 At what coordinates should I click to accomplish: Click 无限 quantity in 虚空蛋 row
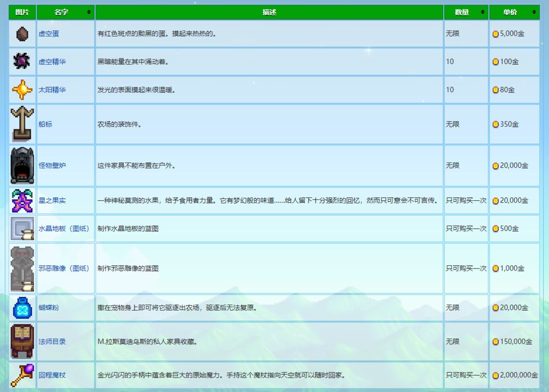click(453, 34)
